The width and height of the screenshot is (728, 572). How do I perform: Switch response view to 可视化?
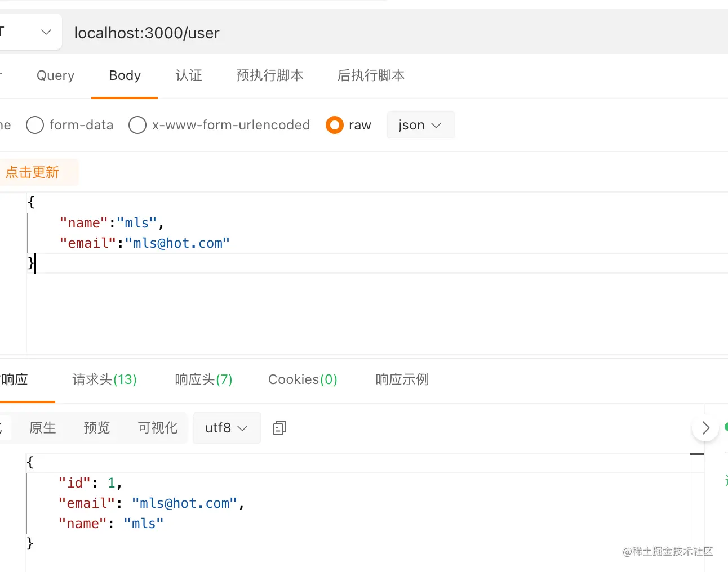click(158, 428)
